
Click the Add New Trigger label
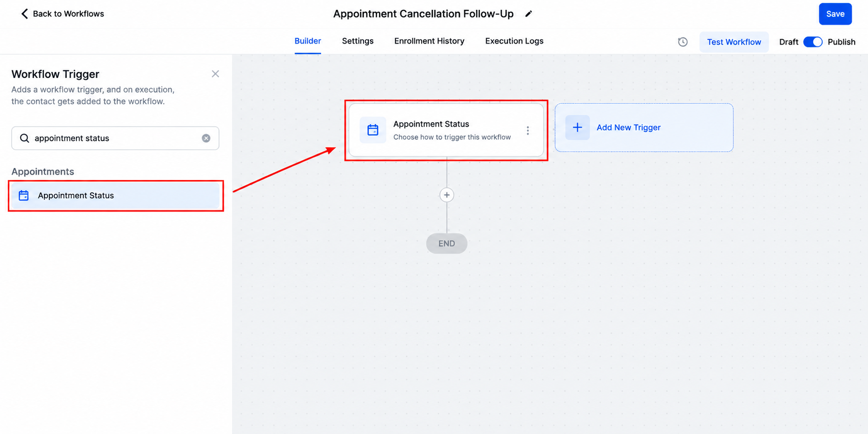pyautogui.click(x=628, y=128)
